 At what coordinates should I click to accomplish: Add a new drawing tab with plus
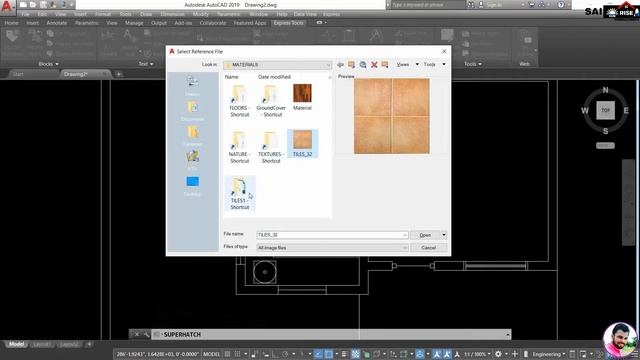118,74
